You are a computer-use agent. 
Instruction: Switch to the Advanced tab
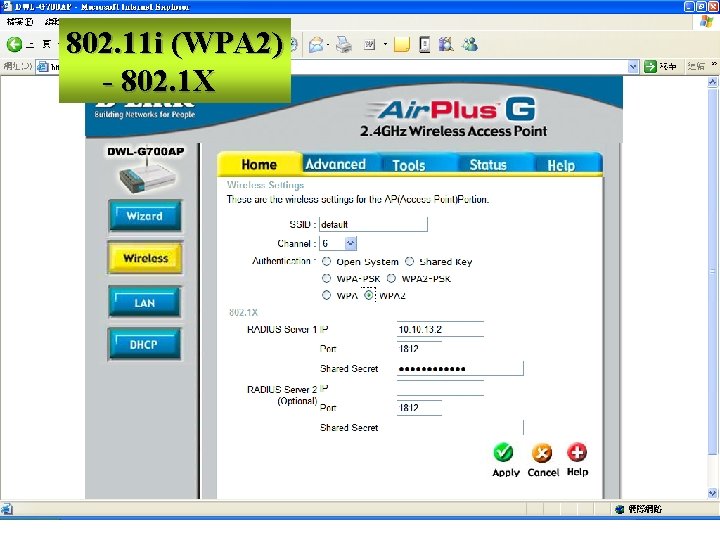336,164
